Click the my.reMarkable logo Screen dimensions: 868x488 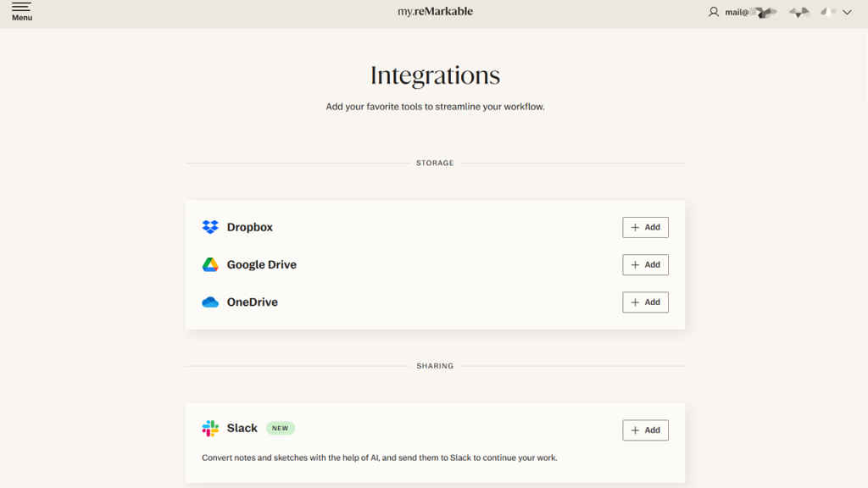(x=434, y=12)
